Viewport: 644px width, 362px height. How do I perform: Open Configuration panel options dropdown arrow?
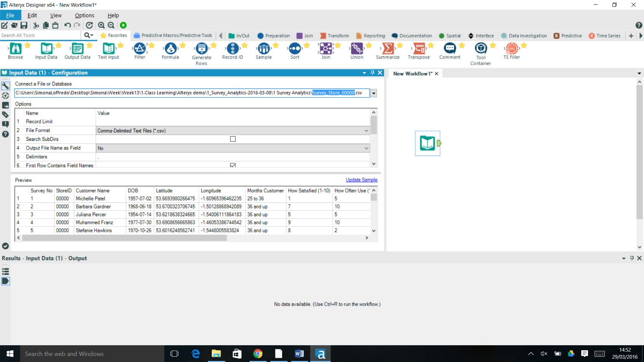point(364,73)
